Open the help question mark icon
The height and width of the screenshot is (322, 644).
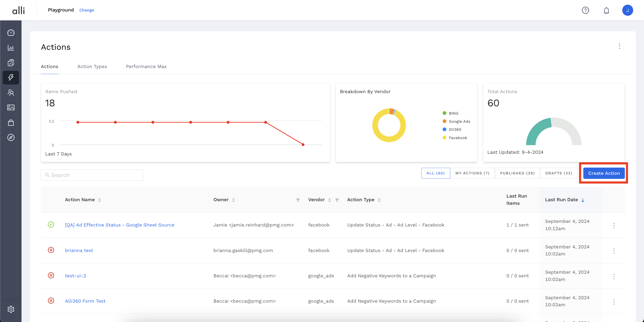pyautogui.click(x=585, y=10)
